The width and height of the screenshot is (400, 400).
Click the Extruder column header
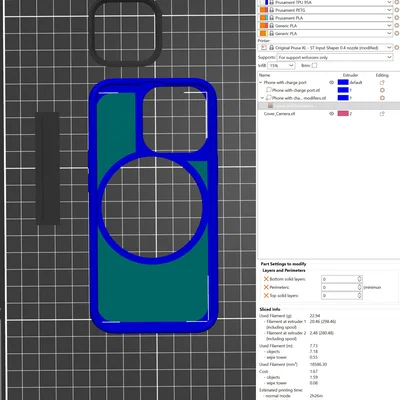click(350, 75)
